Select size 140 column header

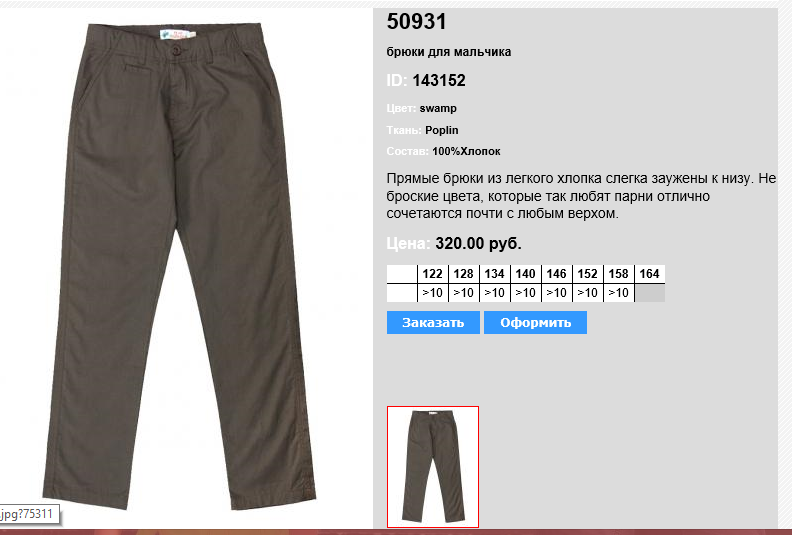[526, 274]
